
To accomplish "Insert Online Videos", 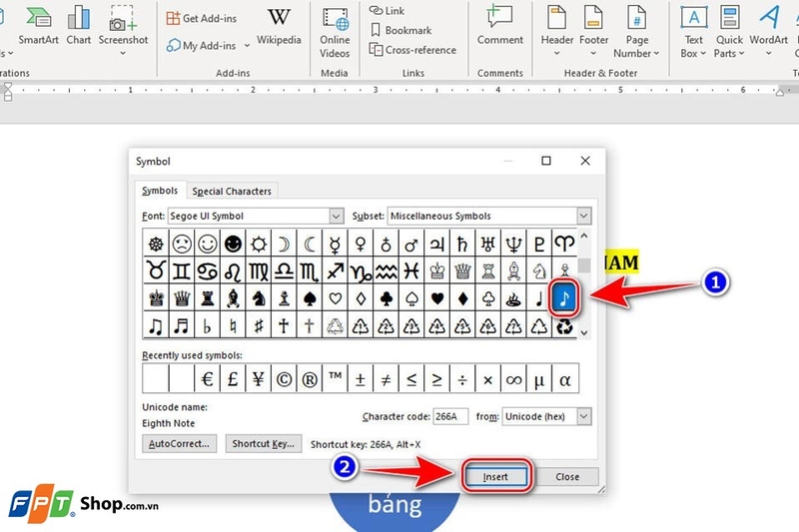I will [335, 32].
